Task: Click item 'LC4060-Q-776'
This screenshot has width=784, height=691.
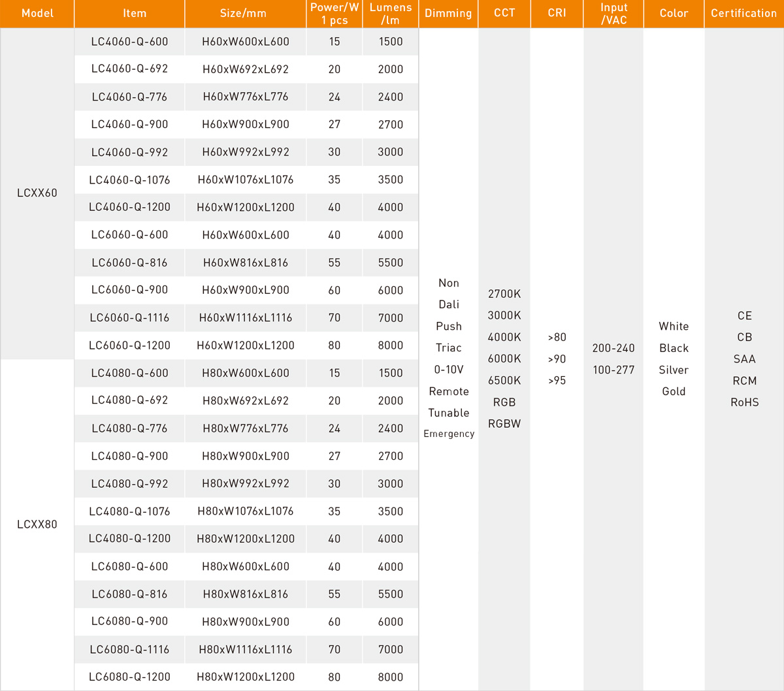Action: (130, 97)
